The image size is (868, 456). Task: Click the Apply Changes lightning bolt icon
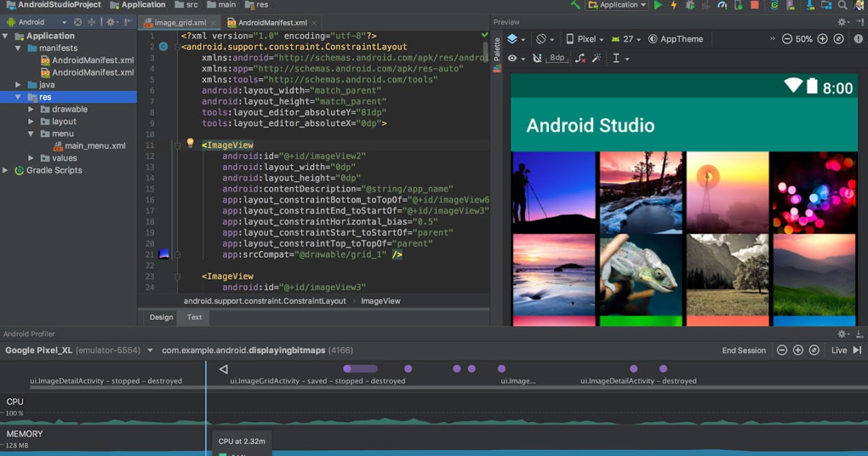[672, 7]
